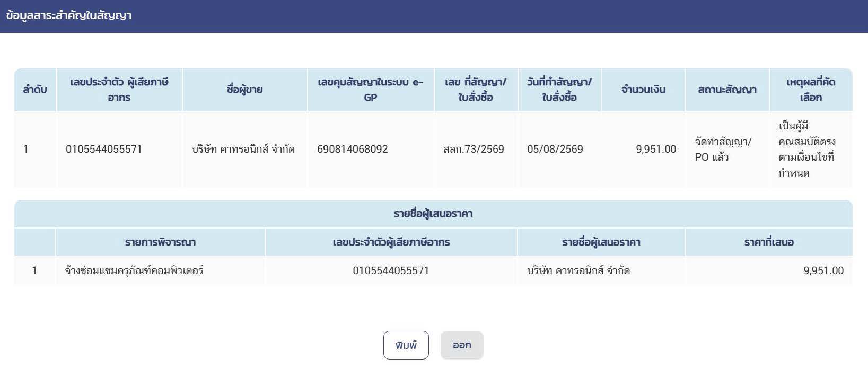This screenshot has width=868, height=385.
Task: Select the จำนวนเงิน column header
Action: (643, 90)
